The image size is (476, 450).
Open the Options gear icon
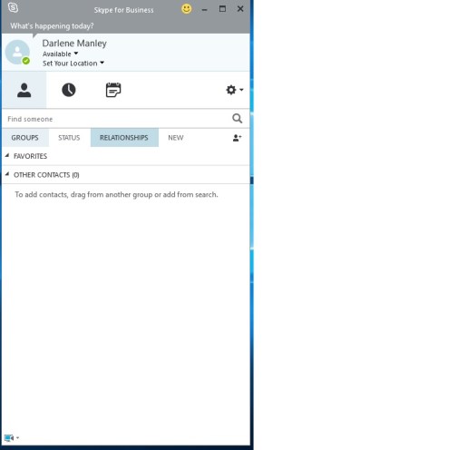coord(231,90)
